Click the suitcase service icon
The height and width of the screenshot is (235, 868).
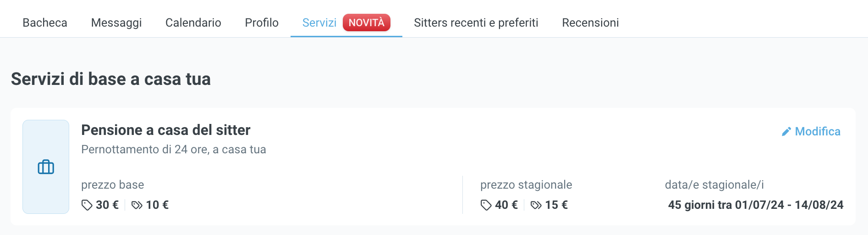46,167
